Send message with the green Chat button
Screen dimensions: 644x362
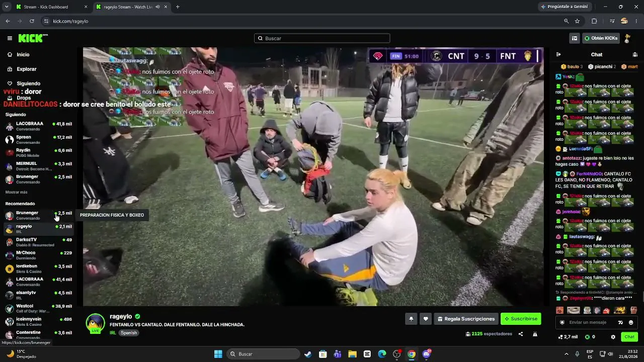629,337
